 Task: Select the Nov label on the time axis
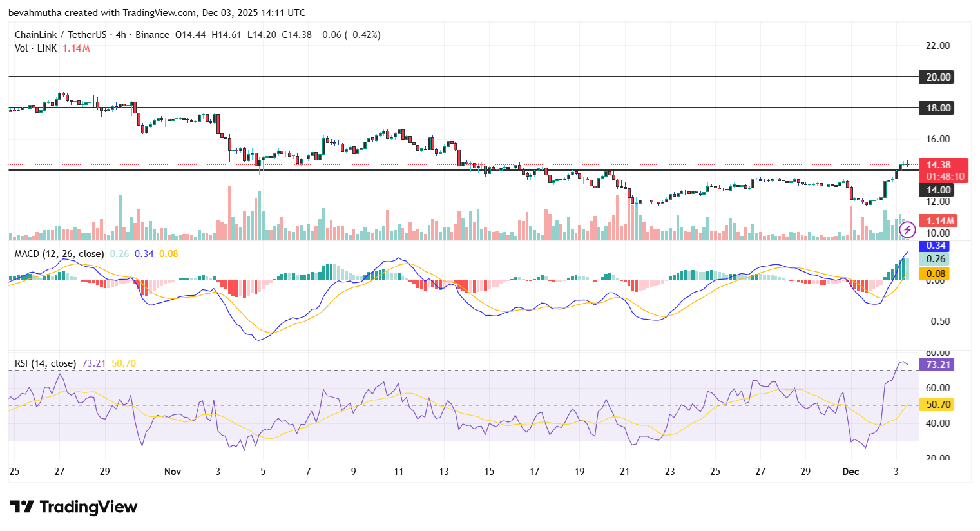coord(172,472)
